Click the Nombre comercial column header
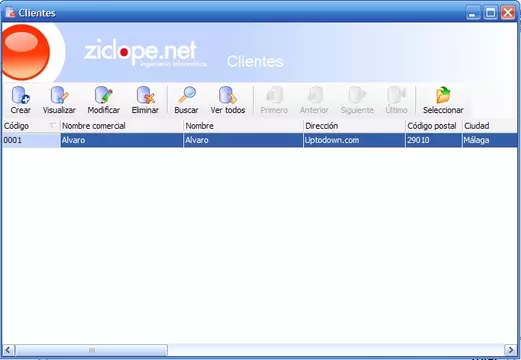Viewport: 521px width, 360px height. pos(121,126)
